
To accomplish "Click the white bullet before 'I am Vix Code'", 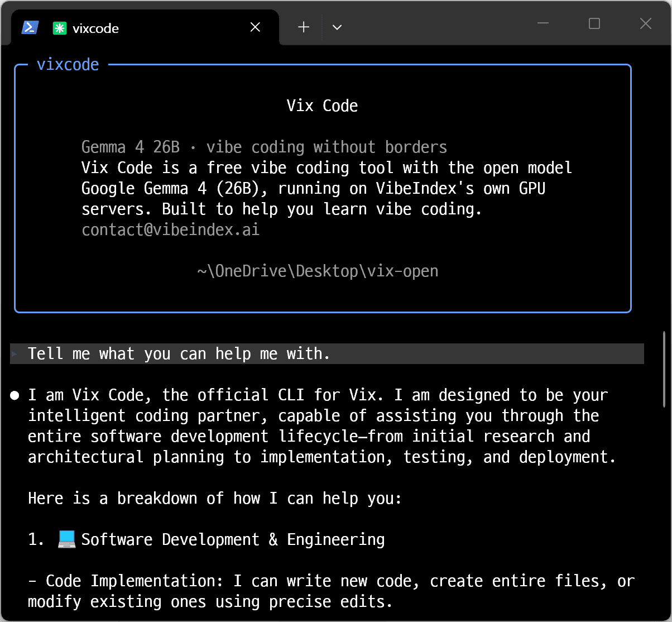I will [15, 395].
